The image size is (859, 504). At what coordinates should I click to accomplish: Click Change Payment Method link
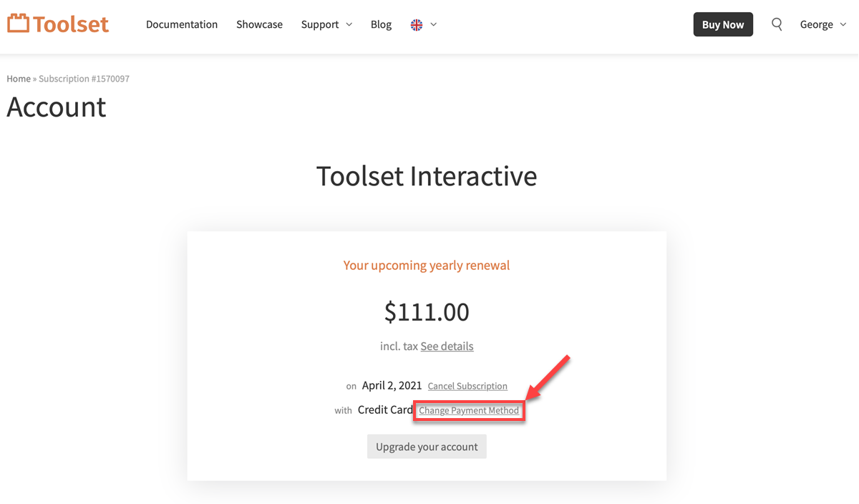[469, 410]
